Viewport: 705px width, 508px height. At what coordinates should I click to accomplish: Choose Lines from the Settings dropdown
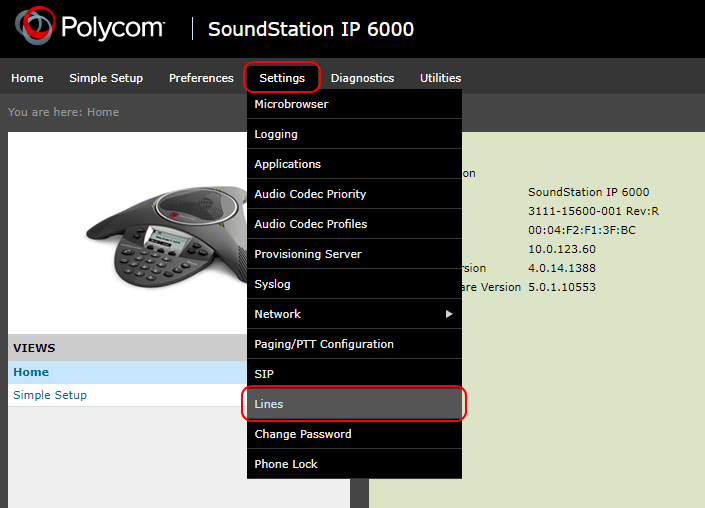pos(354,404)
